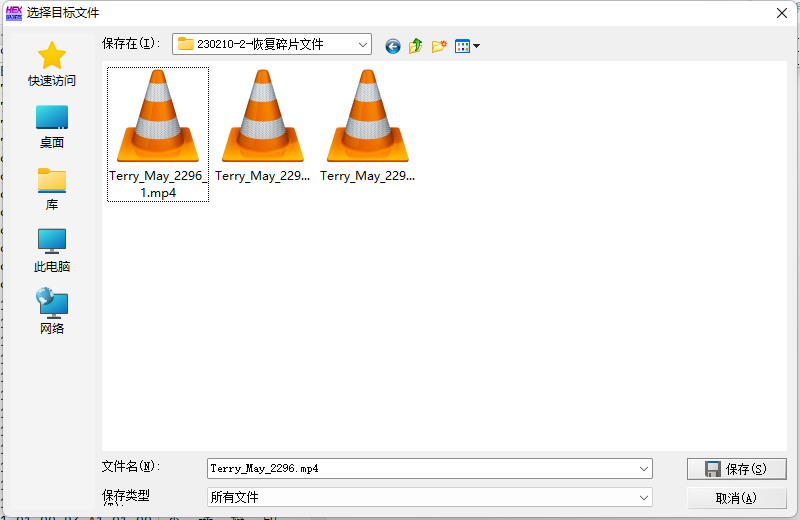Click the 取消(A) button

click(736, 498)
